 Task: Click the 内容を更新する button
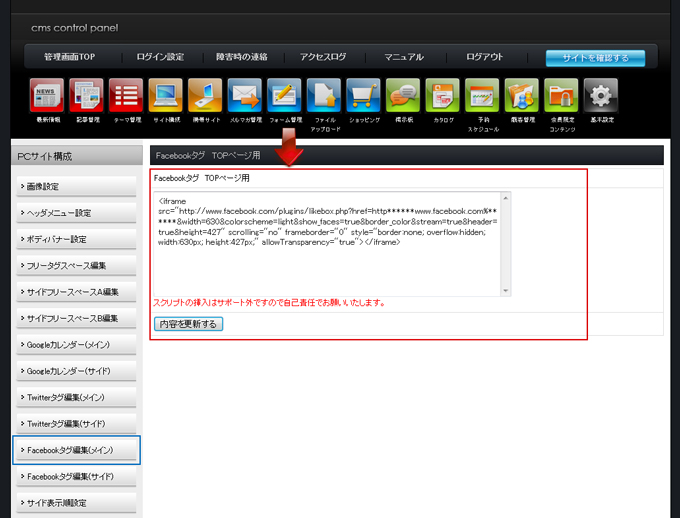click(x=188, y=324)
